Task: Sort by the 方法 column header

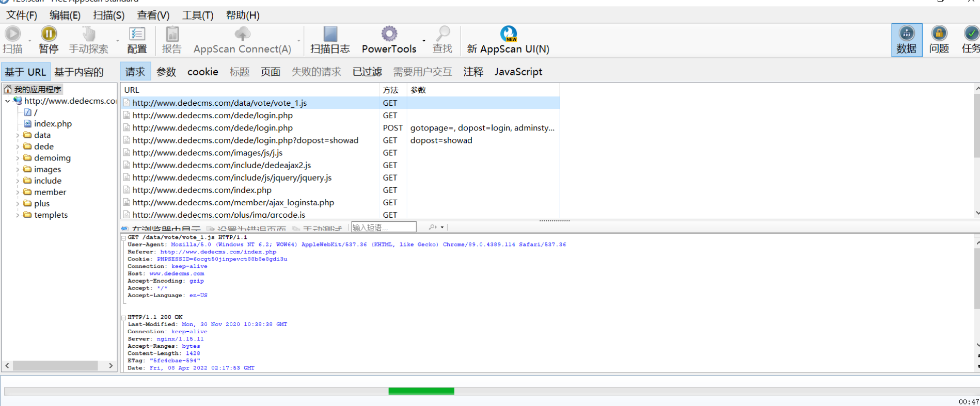Action: 393,90
